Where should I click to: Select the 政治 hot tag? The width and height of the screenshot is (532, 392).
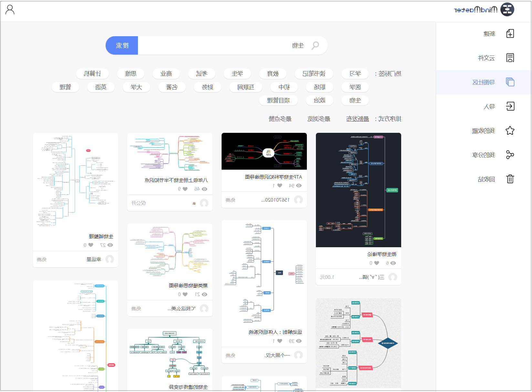point(319,101)
